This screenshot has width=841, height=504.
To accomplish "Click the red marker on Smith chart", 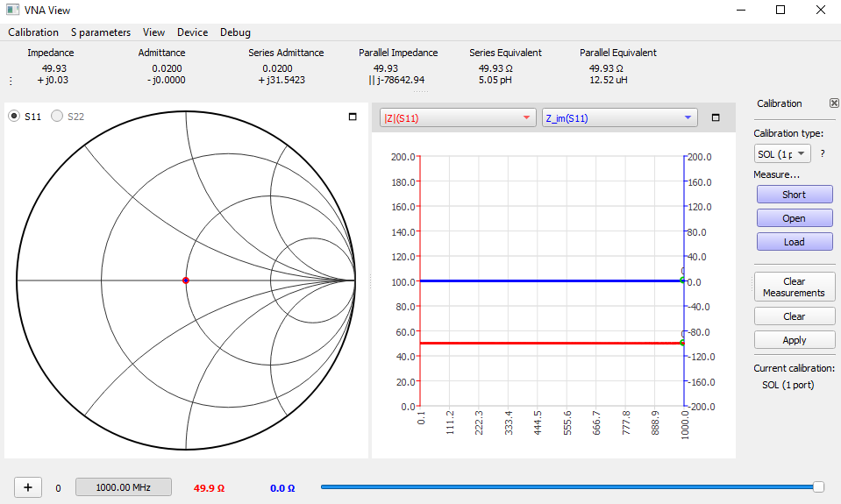I will click(186, 280).
